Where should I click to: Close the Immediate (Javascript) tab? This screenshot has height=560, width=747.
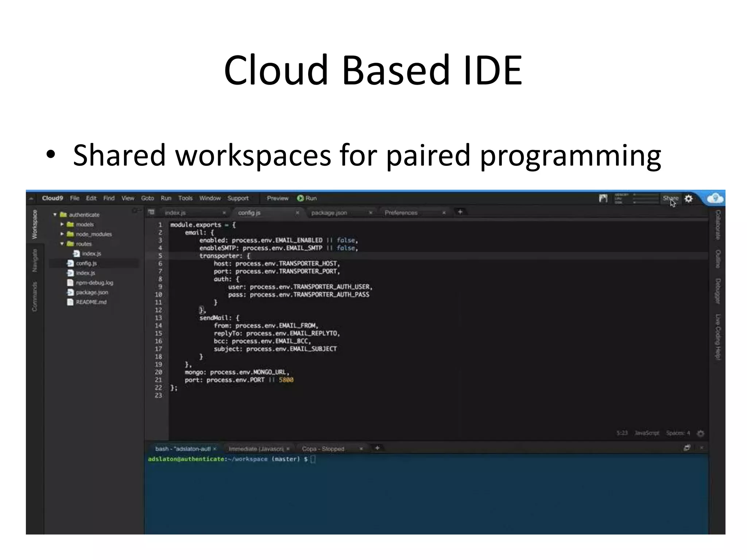tap(288, 449)
